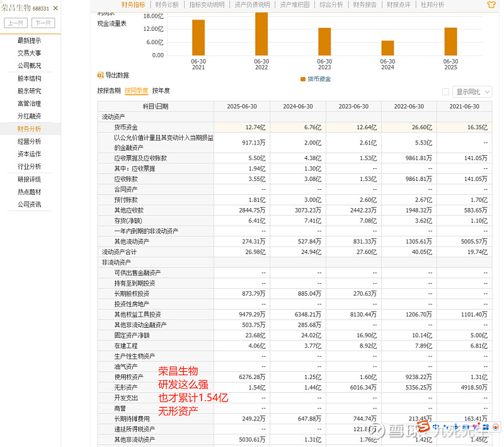Toggle the 显示同比 checkbox
Viewport: 504px width, 447px height.
[445, 92]
